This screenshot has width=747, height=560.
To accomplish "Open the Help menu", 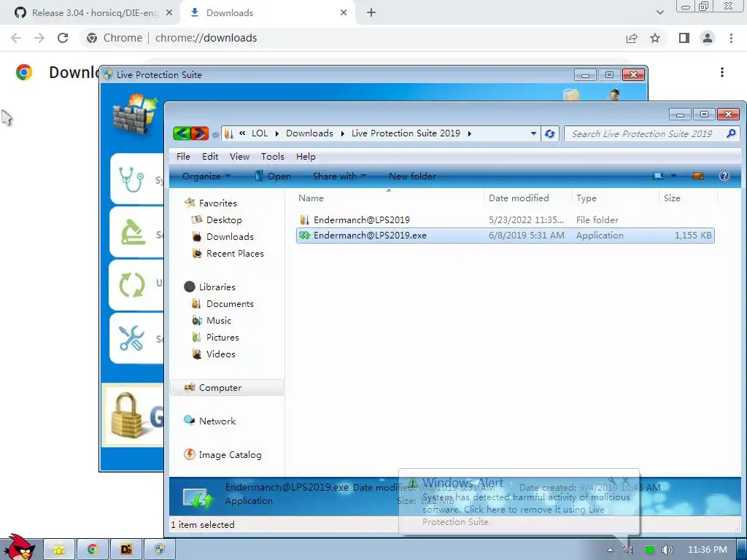I will point(306,157).
